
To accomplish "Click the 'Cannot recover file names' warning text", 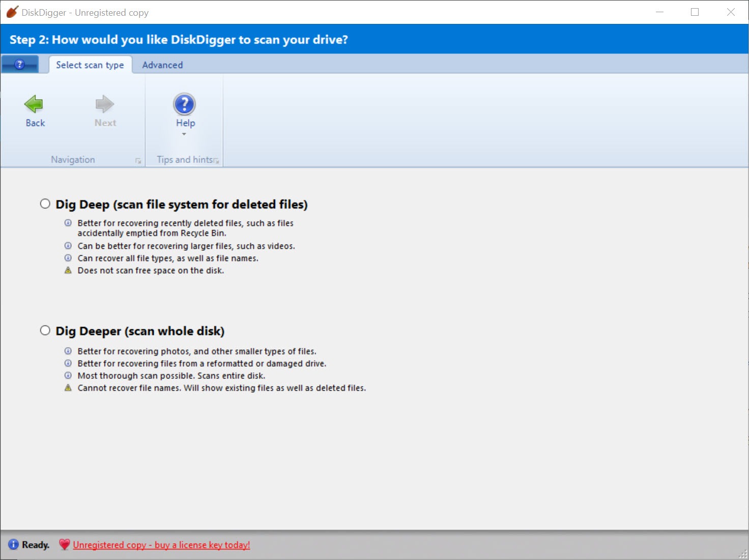I will [x=222, y=388].
